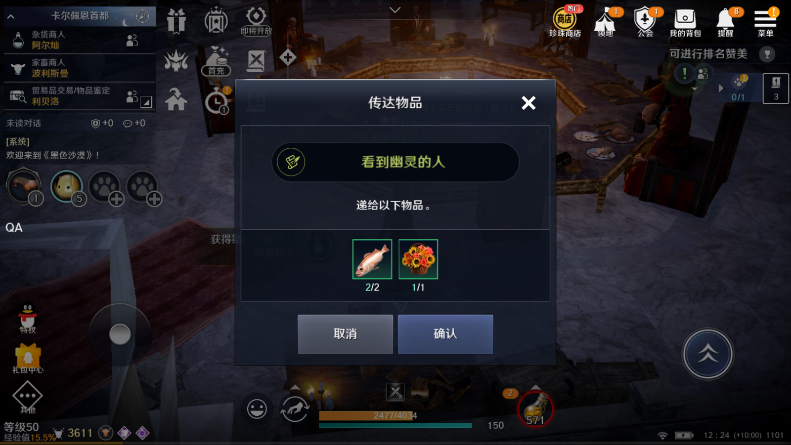Select the fish item thumbnail 2/2

pos(372,259)
